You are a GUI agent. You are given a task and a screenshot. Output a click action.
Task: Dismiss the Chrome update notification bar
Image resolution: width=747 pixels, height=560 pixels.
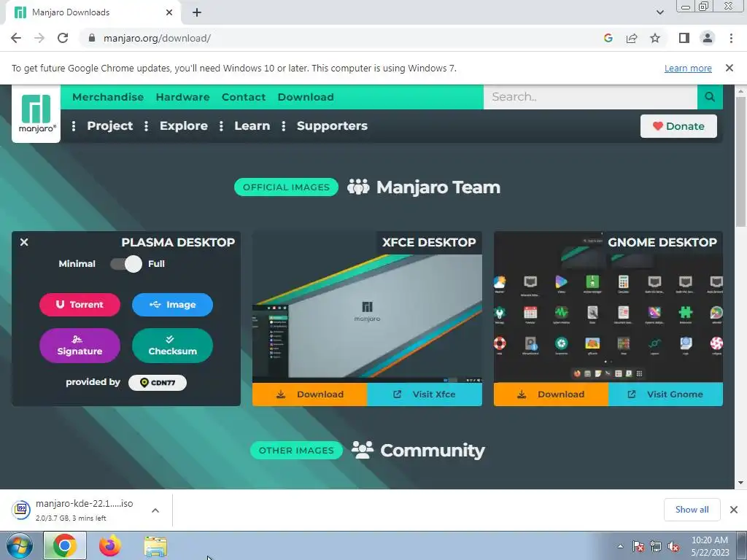(729, 68)
